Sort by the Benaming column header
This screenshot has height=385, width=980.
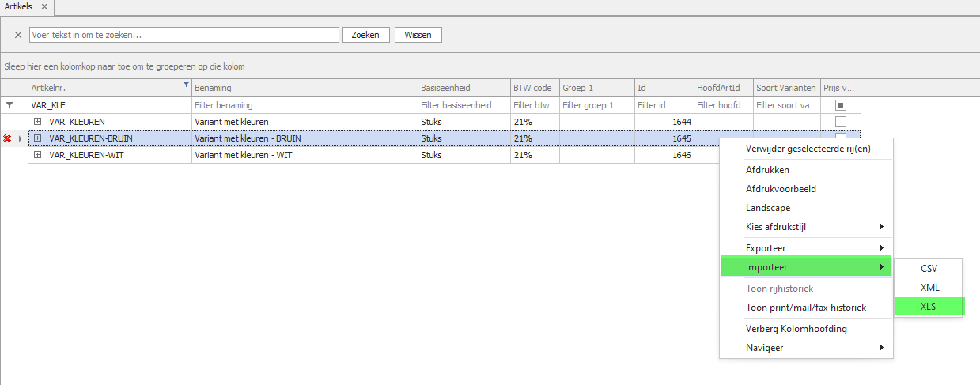coord(305,88)
